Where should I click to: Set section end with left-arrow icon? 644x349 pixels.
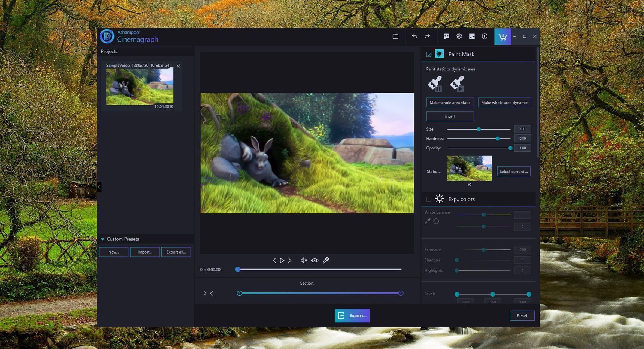coord(212,293)
